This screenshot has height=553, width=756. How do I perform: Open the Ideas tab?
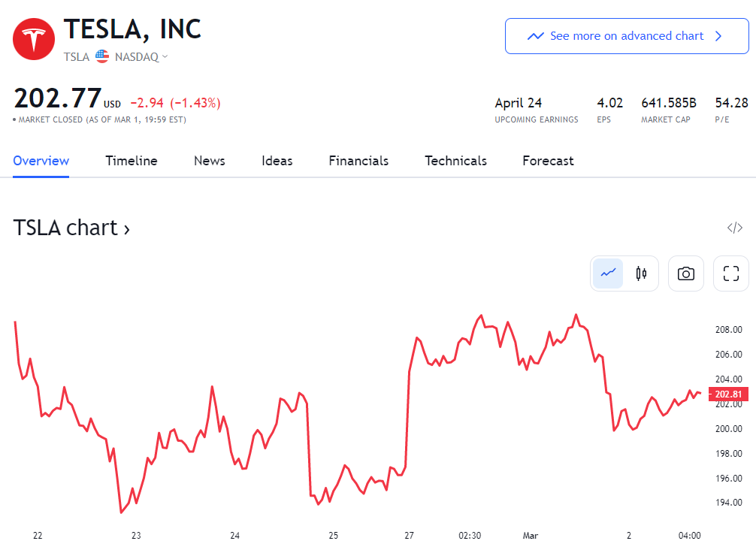[277, 161]
